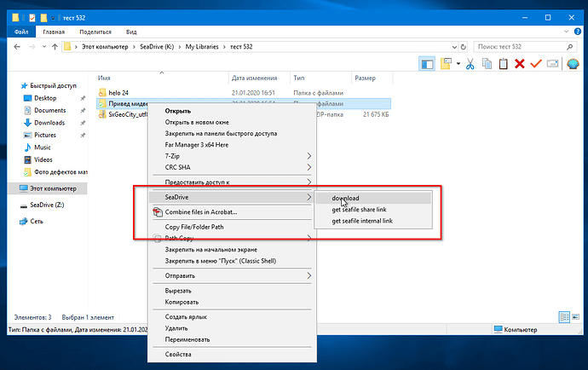The width and height of the screenshot is (588, 370).
Task: Expand the ribbon with the chevron
Action: coord(566,32)
